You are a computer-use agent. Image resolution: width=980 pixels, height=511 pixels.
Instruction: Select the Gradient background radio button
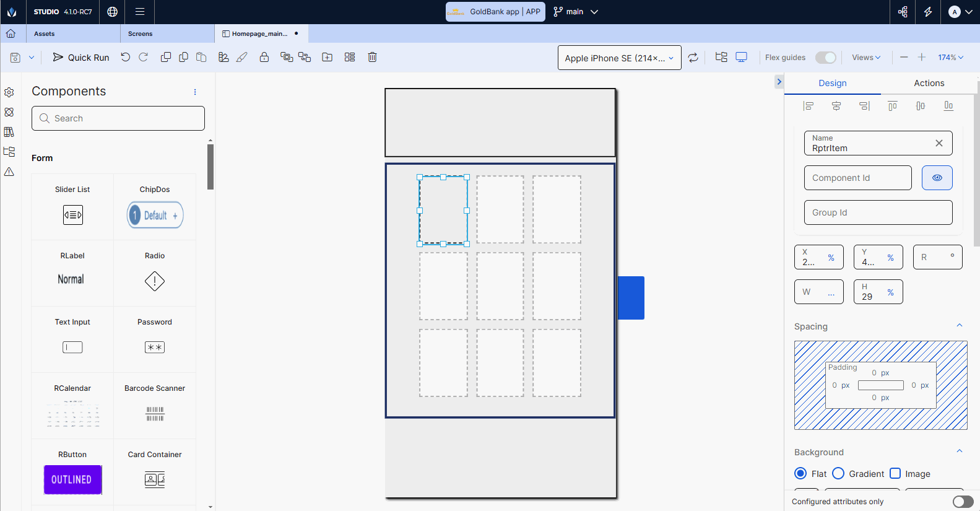pos(838,474)
